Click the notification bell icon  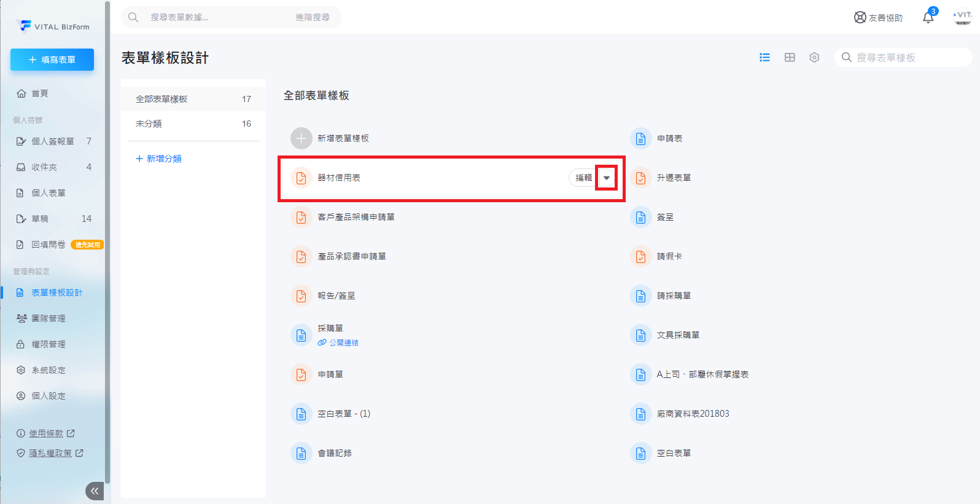(928, 17)
